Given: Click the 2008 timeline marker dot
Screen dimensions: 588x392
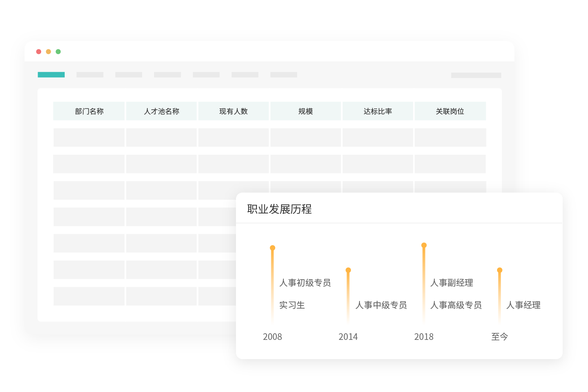Looking at the screenshot, I should [272, 248].
